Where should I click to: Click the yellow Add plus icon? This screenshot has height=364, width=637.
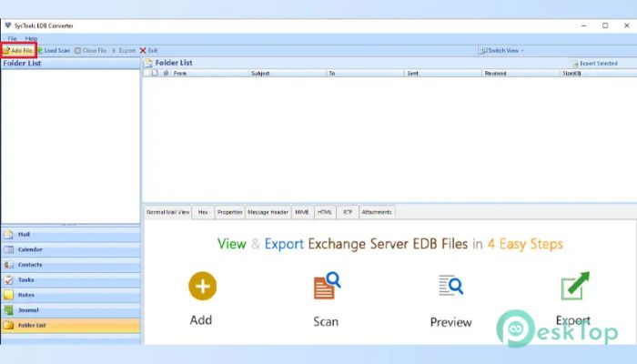(x=203, y=286)
